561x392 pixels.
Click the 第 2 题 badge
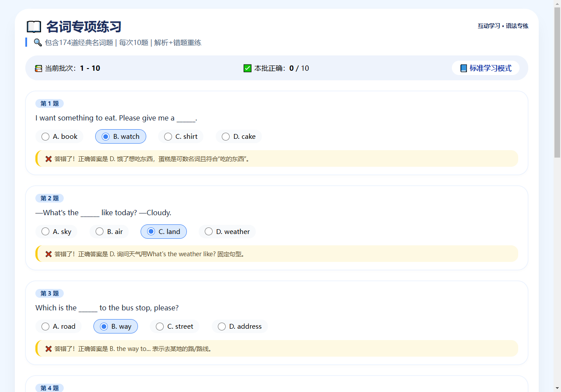coord(49,198)
